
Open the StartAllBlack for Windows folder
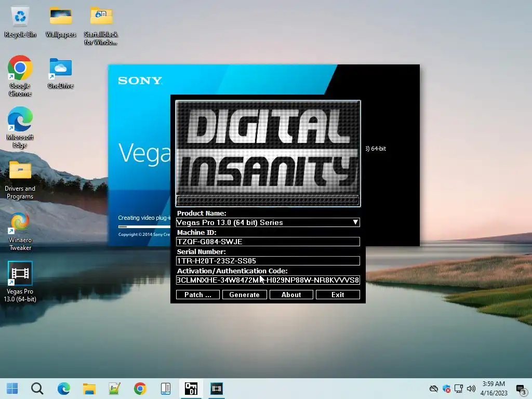tap(101, 26)
